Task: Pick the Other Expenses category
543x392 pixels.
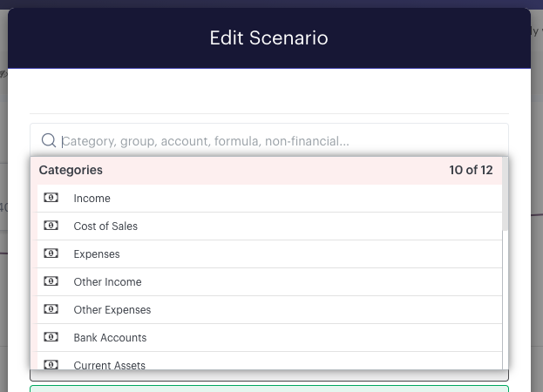Action: pyautogui.click(x=269, y=309)
